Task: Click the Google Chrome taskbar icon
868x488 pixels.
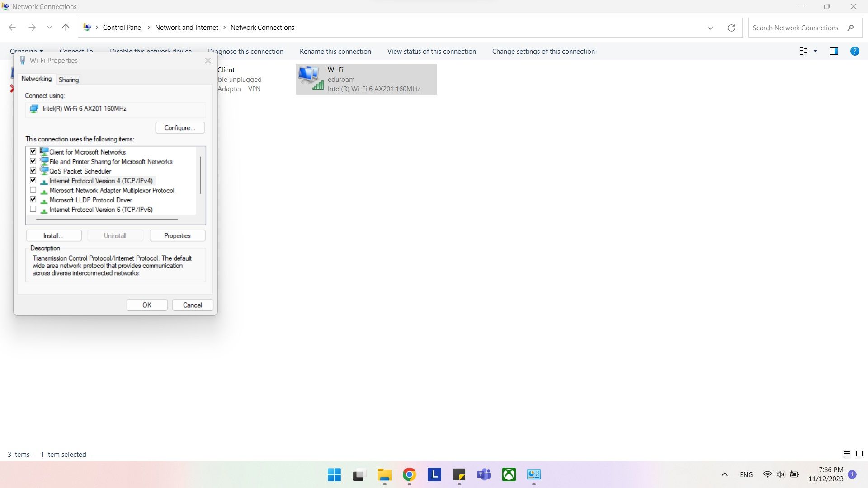Action: [x=409, y=474]
